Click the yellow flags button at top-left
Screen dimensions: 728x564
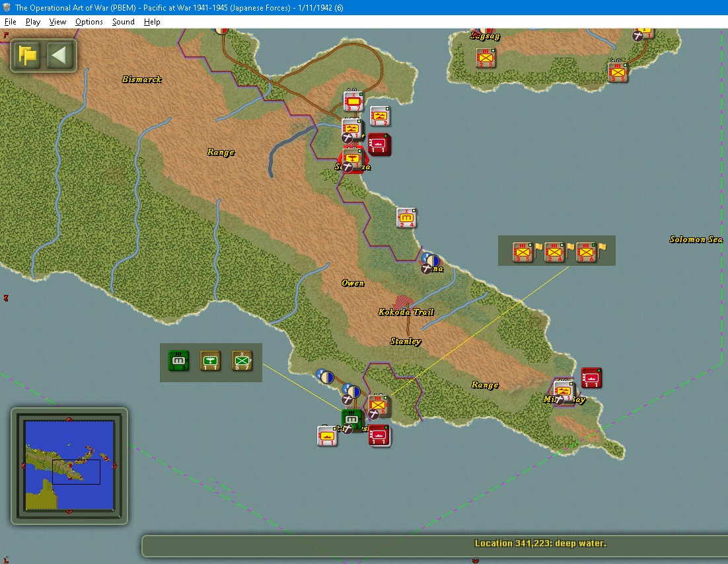(27, 56)
